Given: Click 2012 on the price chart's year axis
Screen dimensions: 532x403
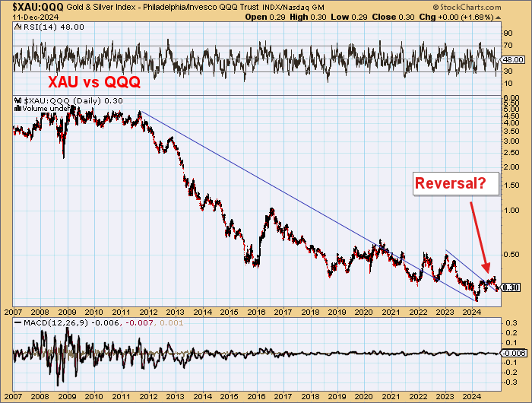Looking at the screenshot, I should tap(148, 312).
